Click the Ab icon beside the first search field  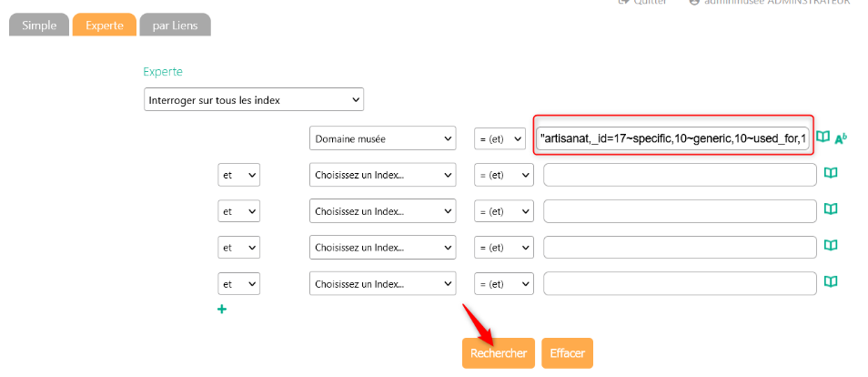point(841,138)
